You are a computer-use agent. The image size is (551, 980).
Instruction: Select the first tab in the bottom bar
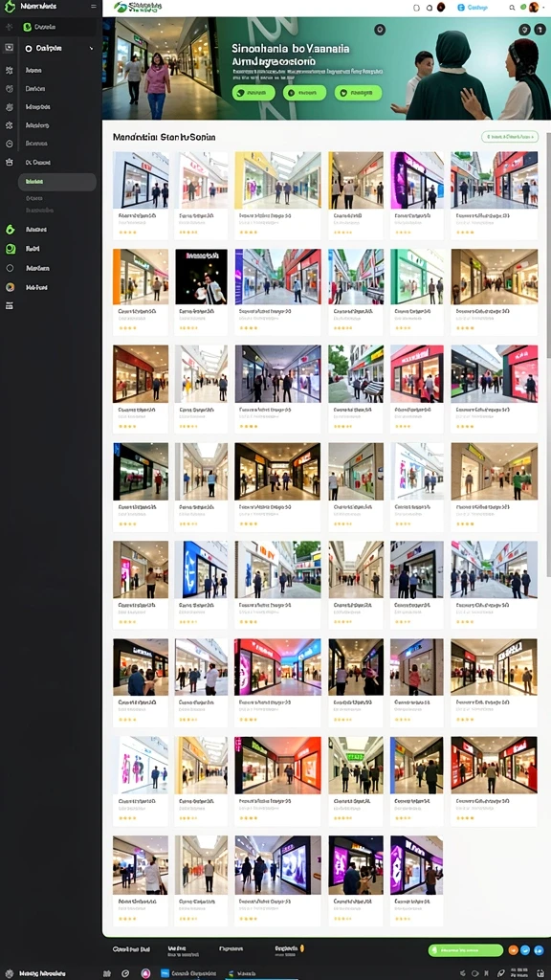click(x=131, y=948)
